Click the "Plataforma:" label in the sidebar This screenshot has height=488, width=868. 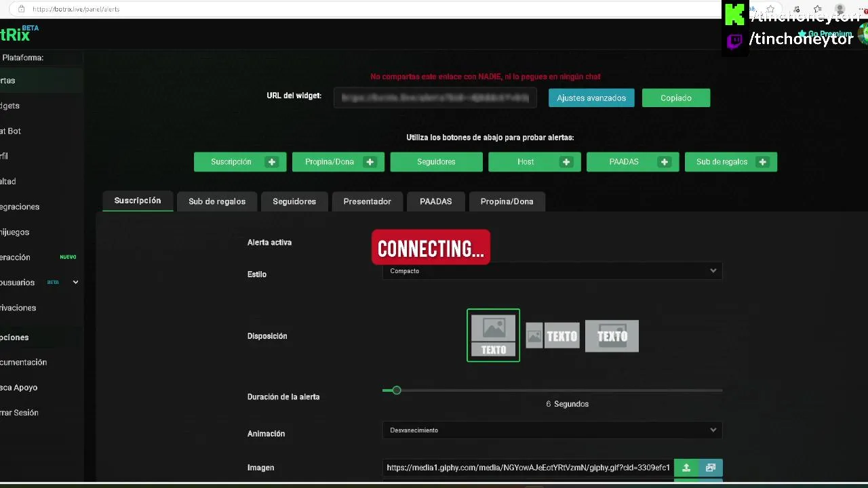click(x=22, y=58)
